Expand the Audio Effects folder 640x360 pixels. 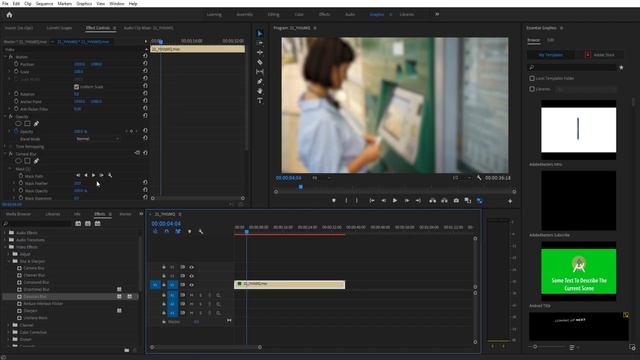[x=5, y=233]
